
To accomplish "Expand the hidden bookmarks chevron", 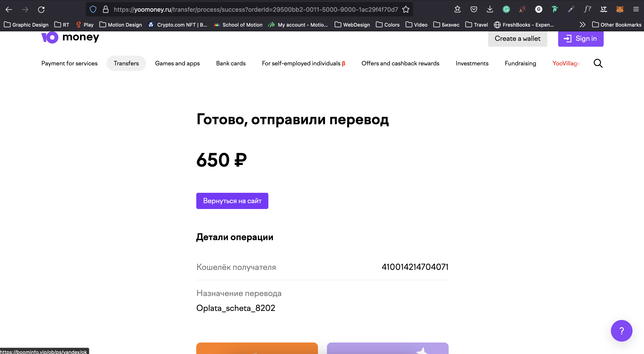I will coord(582,25).
